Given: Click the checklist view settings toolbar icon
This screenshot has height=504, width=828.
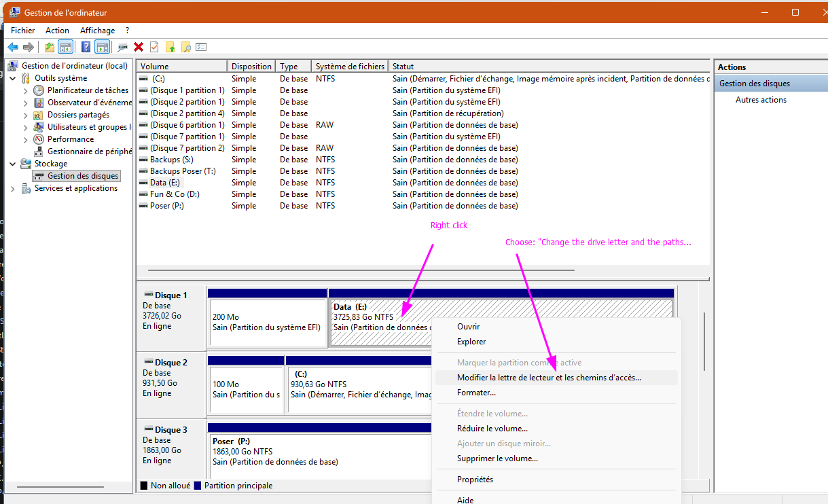Looking at the screenshot, I should click(201, 47).
